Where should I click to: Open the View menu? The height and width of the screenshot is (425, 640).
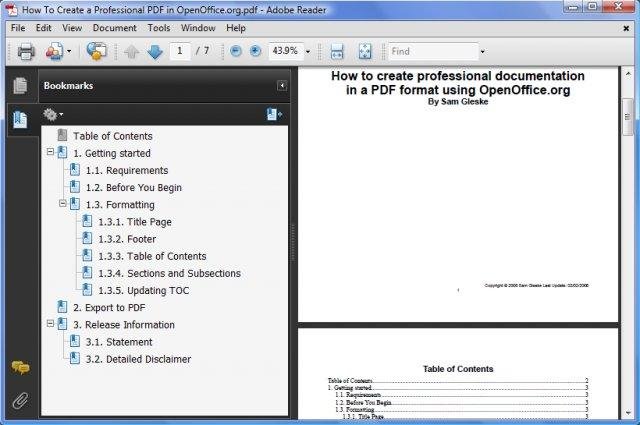click(x=72, y=28)
